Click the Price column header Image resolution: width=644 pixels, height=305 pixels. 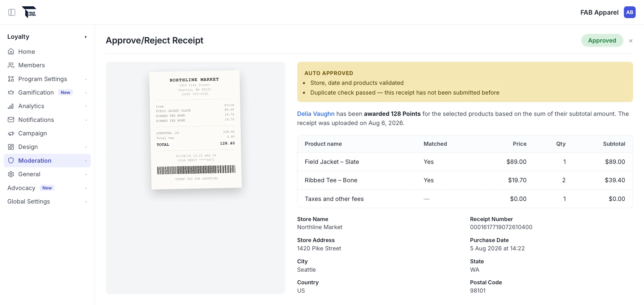click(520, 144)
